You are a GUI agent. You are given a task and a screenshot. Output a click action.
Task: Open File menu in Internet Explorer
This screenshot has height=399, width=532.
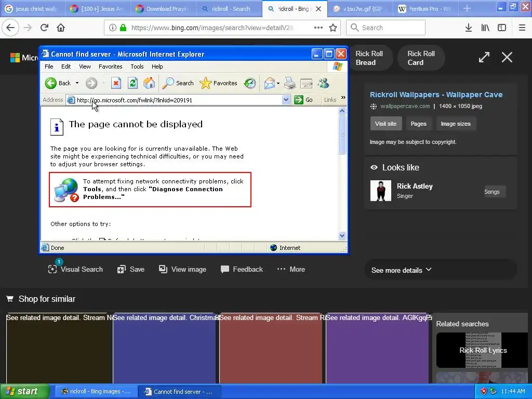[x=49, y=66]
